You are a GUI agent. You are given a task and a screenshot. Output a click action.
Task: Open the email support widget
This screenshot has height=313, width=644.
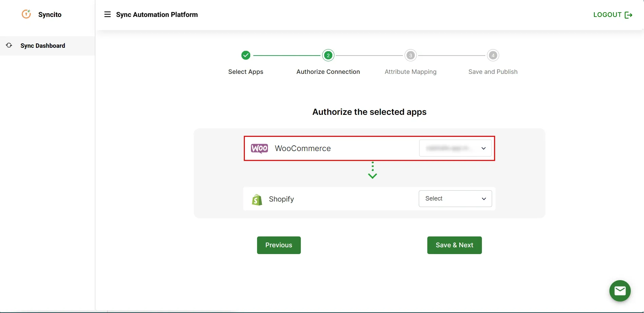point(620,291)
